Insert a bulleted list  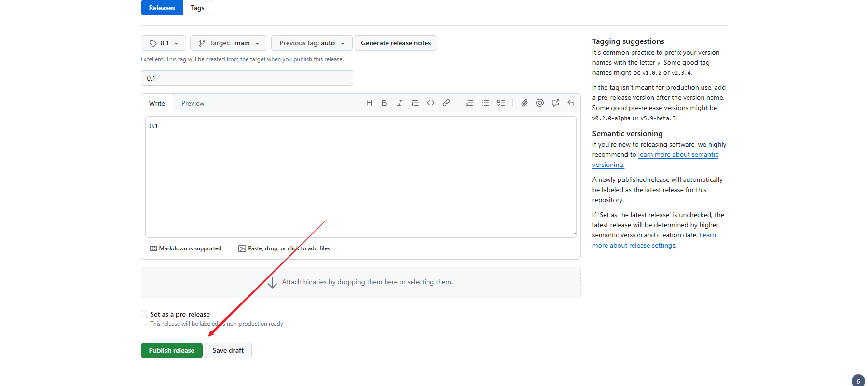(485, 103)
